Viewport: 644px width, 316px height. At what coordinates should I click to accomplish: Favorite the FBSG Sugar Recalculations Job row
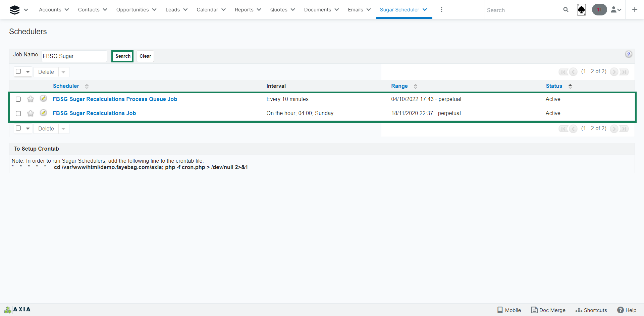(x=31, y=113)
